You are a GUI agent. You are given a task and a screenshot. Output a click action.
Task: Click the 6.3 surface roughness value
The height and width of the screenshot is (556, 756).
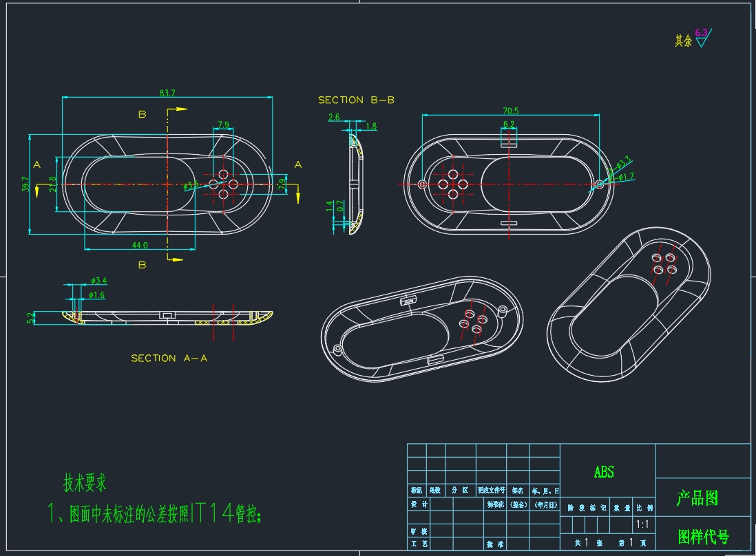(x=701, y=32)
